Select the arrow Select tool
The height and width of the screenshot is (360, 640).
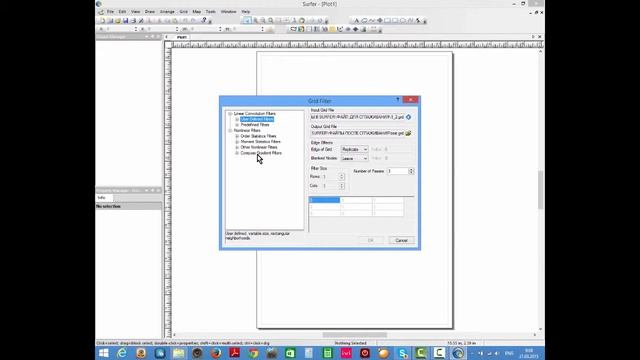click(247, 20)
